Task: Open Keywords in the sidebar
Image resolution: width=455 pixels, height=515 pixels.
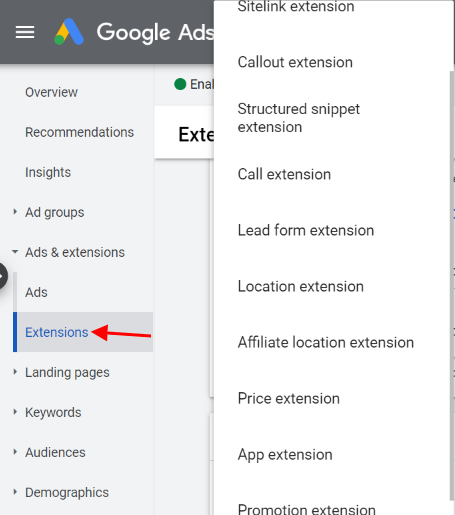Action: pos(53,412)
